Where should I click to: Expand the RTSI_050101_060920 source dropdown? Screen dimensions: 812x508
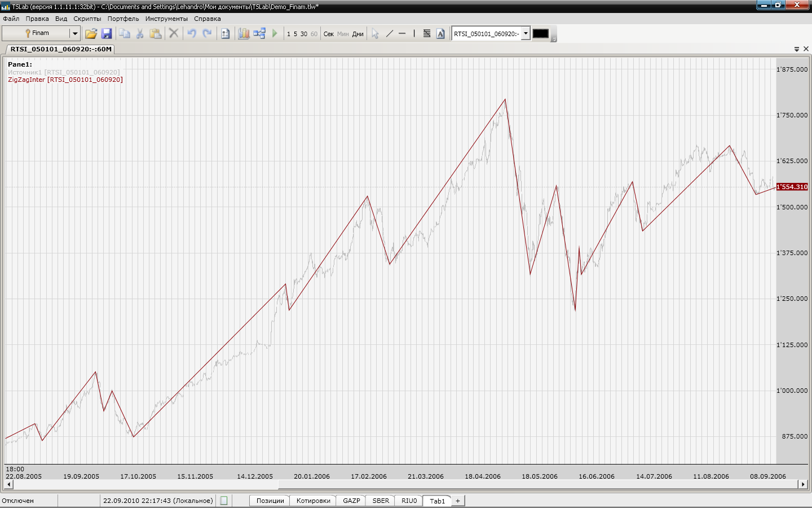(x=526, y=33)
